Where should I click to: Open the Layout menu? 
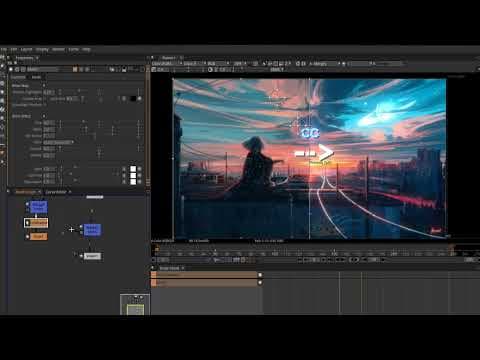click(26, 49)
